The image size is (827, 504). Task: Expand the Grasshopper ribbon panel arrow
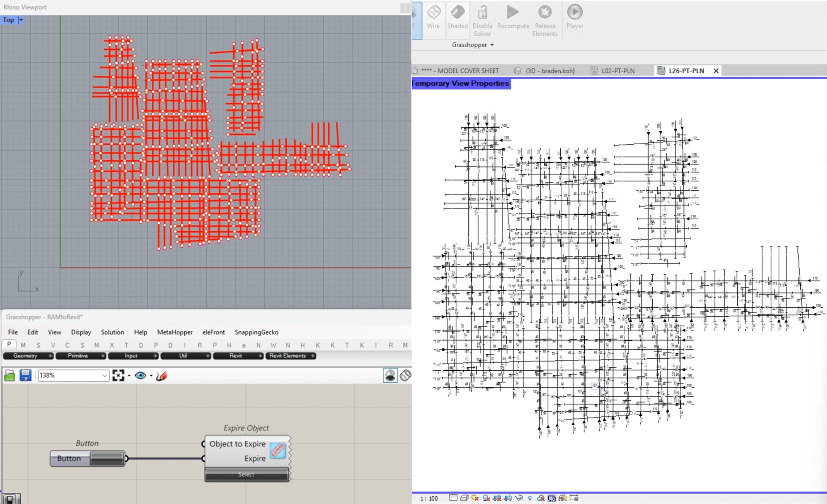492,45
